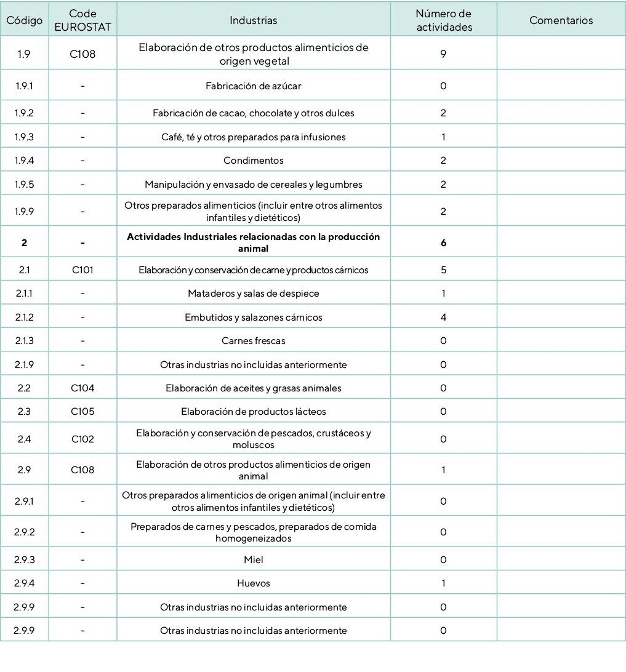Select the Código column header
Screen dimensions: 626x672
pyautogui.click(x=24, y=20)
